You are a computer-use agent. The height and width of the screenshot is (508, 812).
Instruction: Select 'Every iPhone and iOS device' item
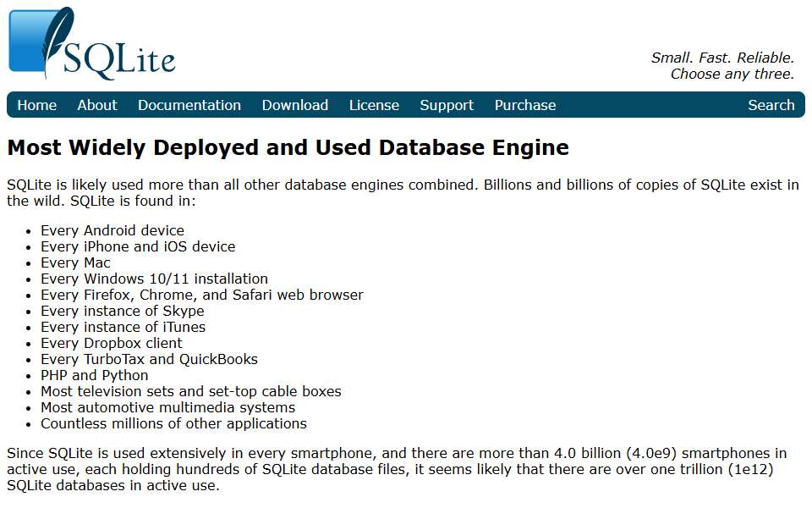pos(138,246)
